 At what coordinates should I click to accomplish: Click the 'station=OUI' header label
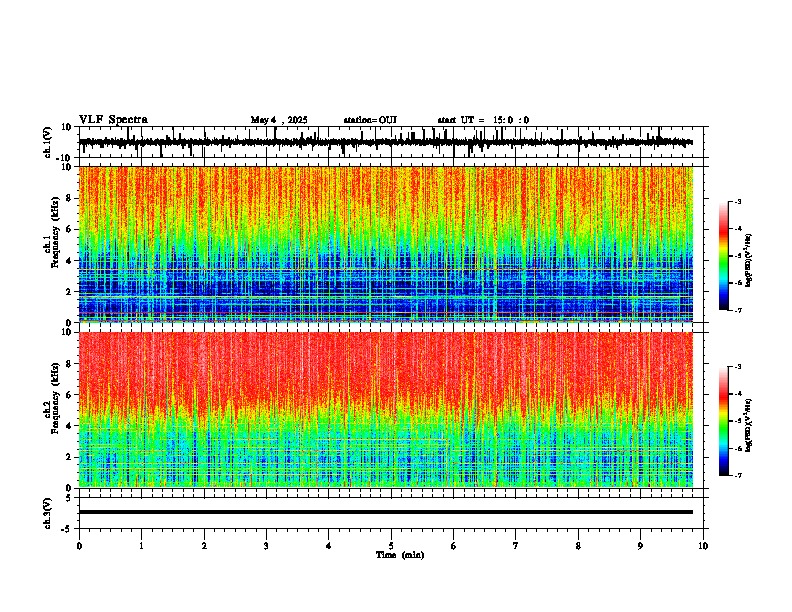click(370, 120)
